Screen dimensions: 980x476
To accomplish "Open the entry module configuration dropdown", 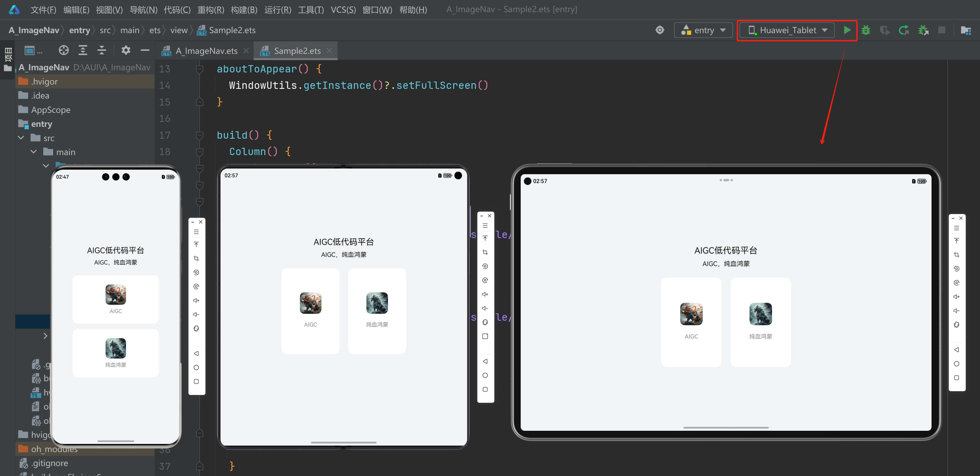I will 703,30.
